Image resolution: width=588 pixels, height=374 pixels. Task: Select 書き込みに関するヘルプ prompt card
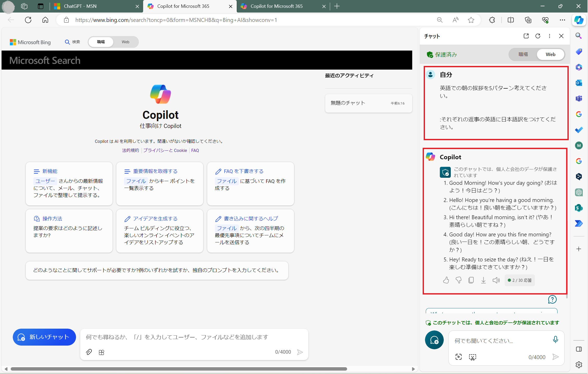pos(251,231)
